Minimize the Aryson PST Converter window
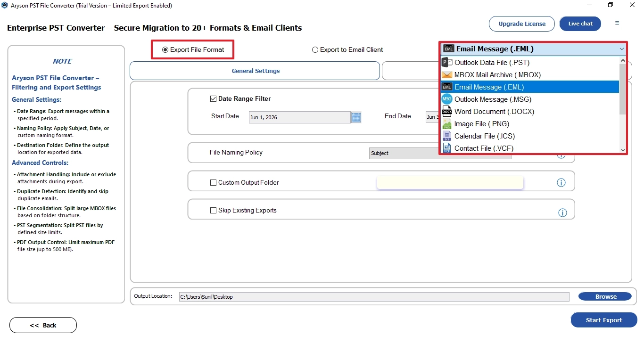The height and width of the screenshot is (343, 644). coord(590,5)
